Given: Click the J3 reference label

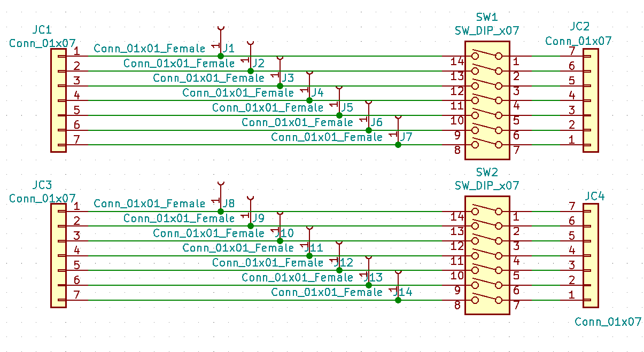Looking at the screenshot, I should pos(288,78).
